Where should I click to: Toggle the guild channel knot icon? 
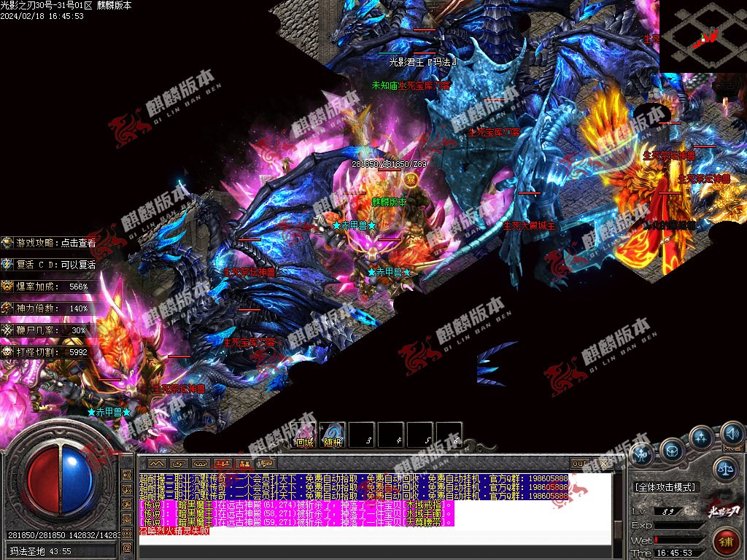tap(127, 518)
